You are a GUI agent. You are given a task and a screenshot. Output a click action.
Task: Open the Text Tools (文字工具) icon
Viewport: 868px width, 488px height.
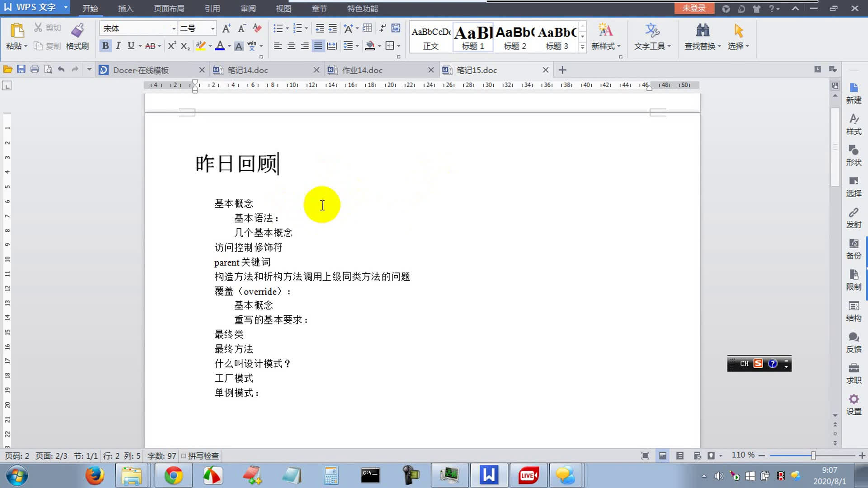(652, 31)
